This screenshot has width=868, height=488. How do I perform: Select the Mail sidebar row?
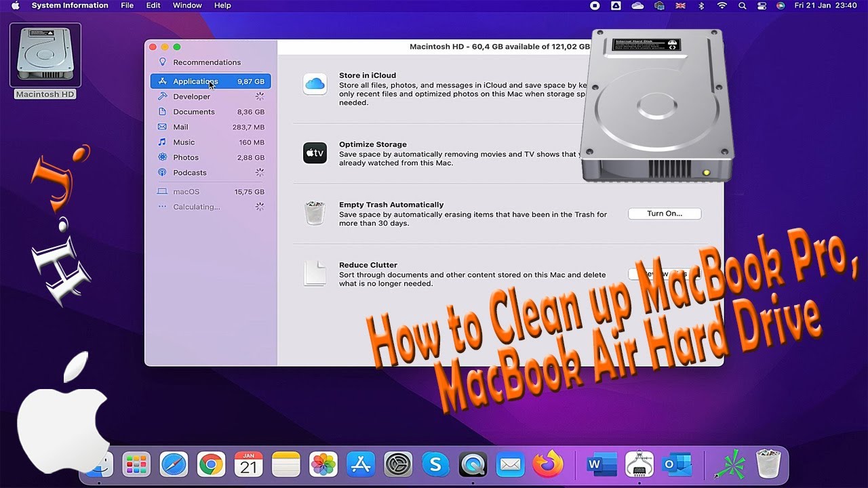[x=211, y=127]
